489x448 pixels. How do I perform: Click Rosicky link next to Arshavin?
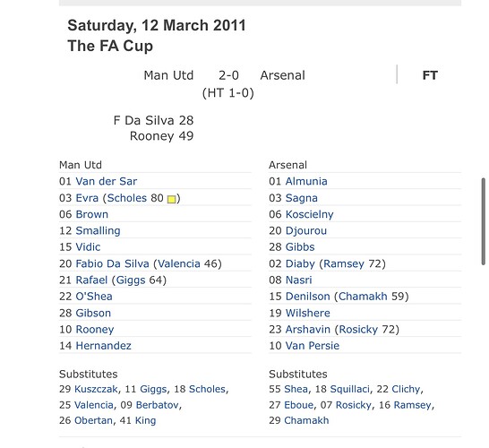(x=358, y=330)
